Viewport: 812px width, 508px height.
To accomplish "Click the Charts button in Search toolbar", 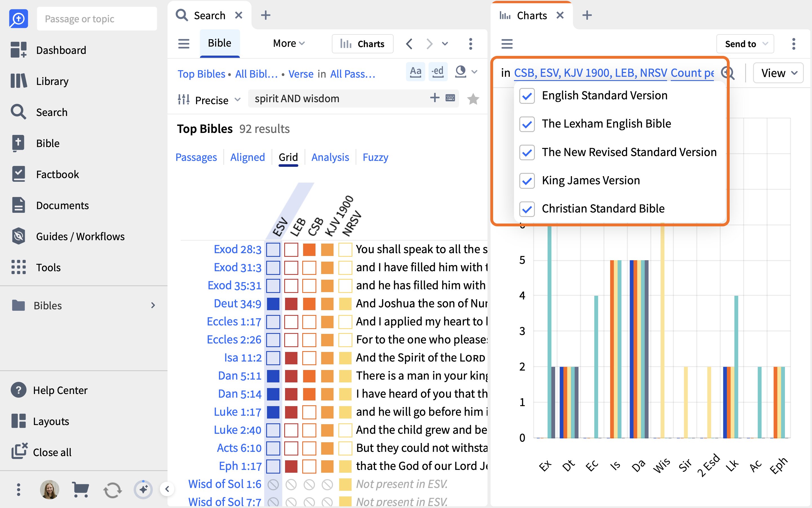I will pos(362,44).
